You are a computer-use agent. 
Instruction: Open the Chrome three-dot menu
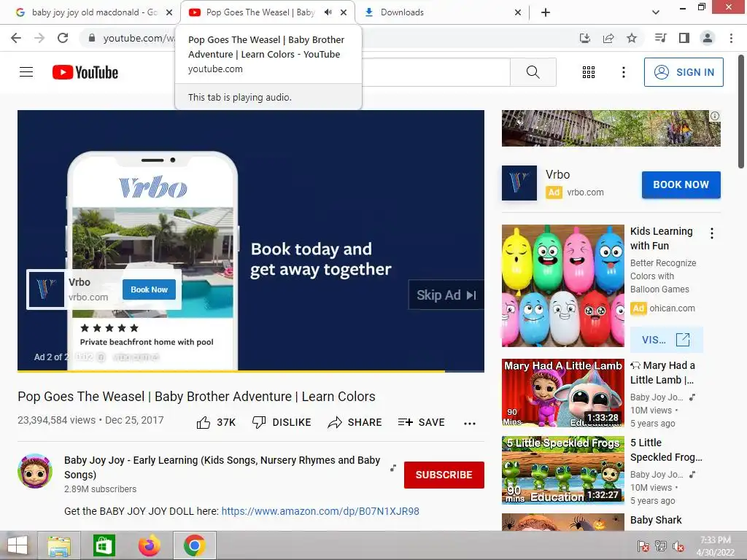pyautogui.click(x=731, y=38)
